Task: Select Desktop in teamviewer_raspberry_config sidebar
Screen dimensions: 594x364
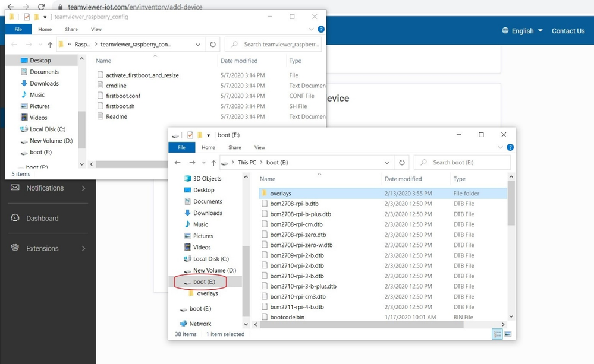Action: 40,60
